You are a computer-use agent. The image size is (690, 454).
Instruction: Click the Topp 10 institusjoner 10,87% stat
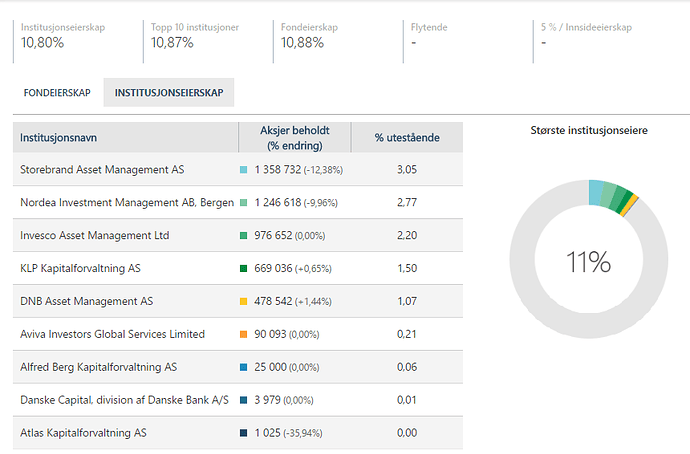(195, 35)
